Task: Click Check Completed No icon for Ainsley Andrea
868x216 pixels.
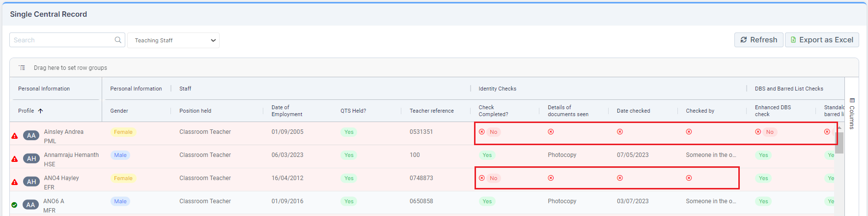Action: click(482, 132)
